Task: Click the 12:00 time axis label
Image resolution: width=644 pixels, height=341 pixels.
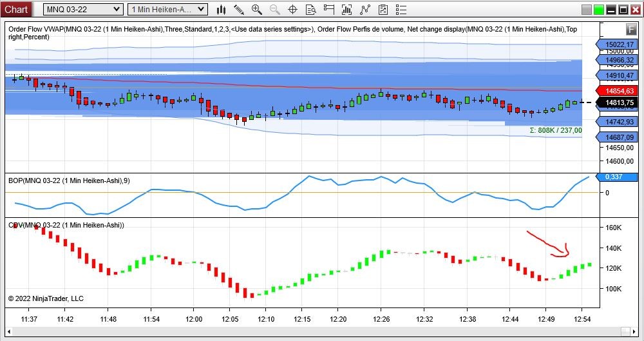Action: (194, 319)
